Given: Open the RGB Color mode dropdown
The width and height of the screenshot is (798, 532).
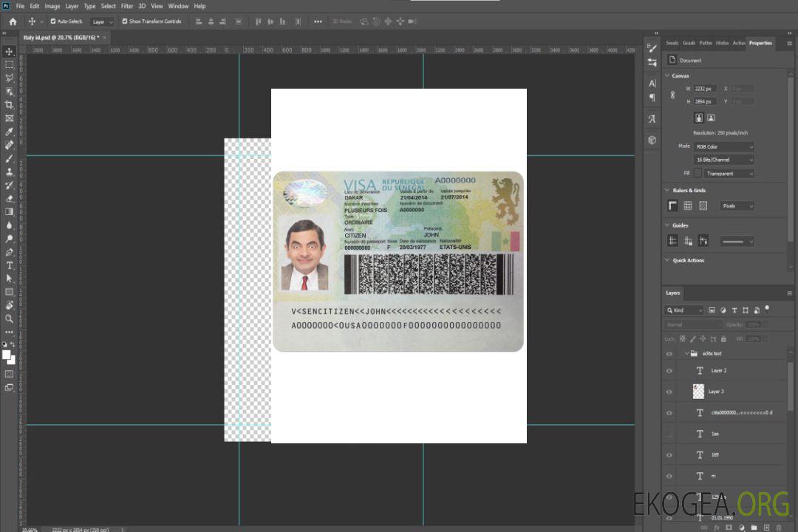Looking at the screenshot, I should pyautogui.click(x=723, y=146).
